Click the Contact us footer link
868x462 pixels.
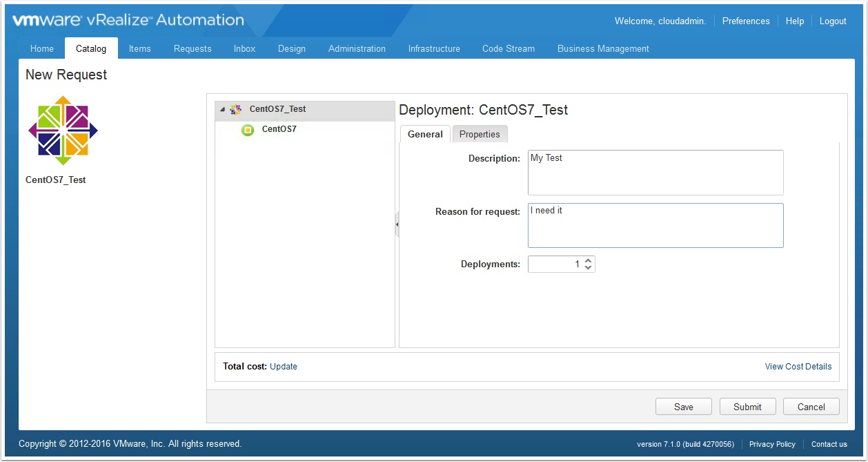829,444
